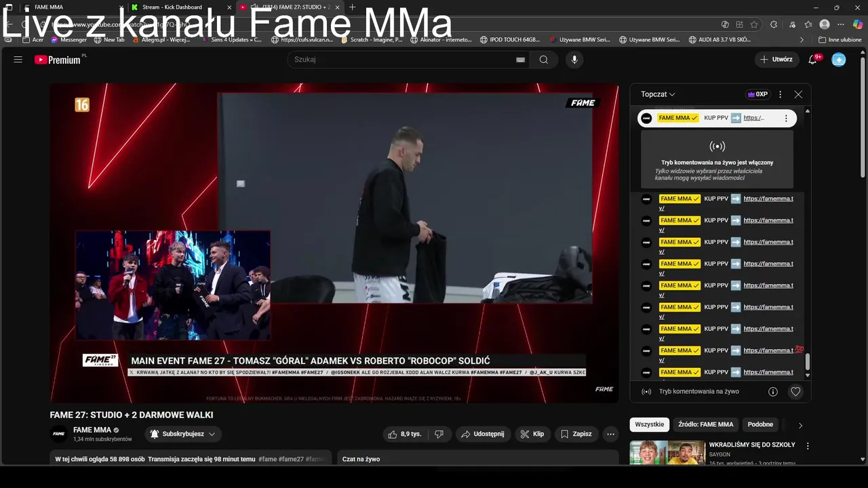Select the Podobne filter chip
The width and height of the screenshot is (868, 488).
coord(760,425)
